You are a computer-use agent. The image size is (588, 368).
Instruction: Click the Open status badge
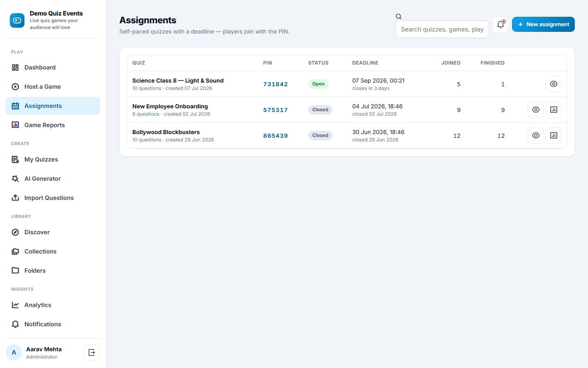click(x=318, y=84)
